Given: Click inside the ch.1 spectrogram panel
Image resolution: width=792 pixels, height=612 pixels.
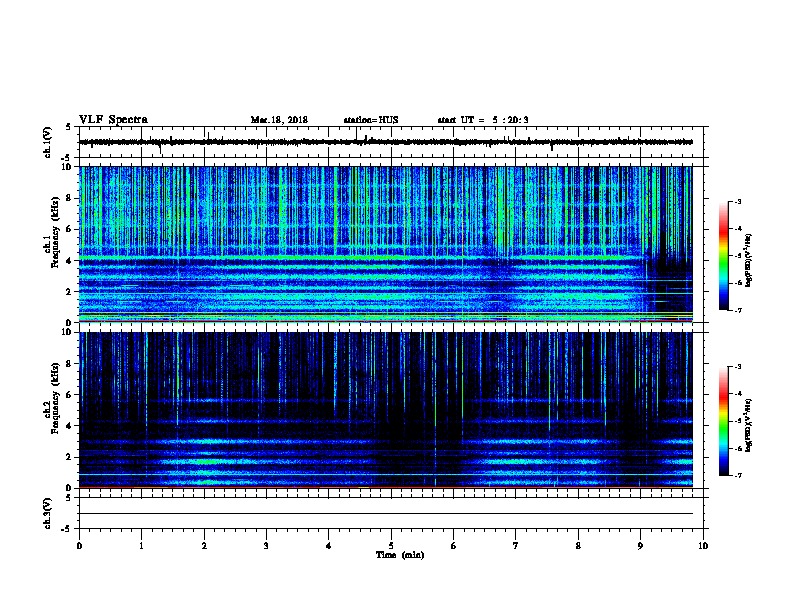Looking at the screenshot, I should pos(386,244).
